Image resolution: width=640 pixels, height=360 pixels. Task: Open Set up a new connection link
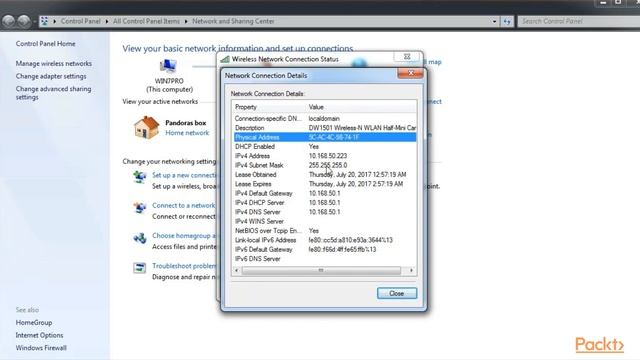click(x=184, y=175)
